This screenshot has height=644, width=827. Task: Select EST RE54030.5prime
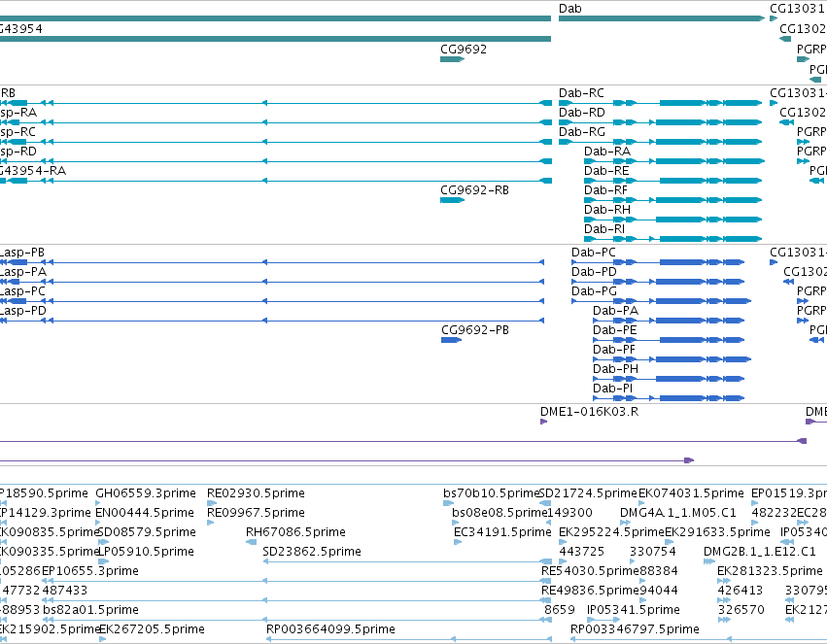coord(590,571)
